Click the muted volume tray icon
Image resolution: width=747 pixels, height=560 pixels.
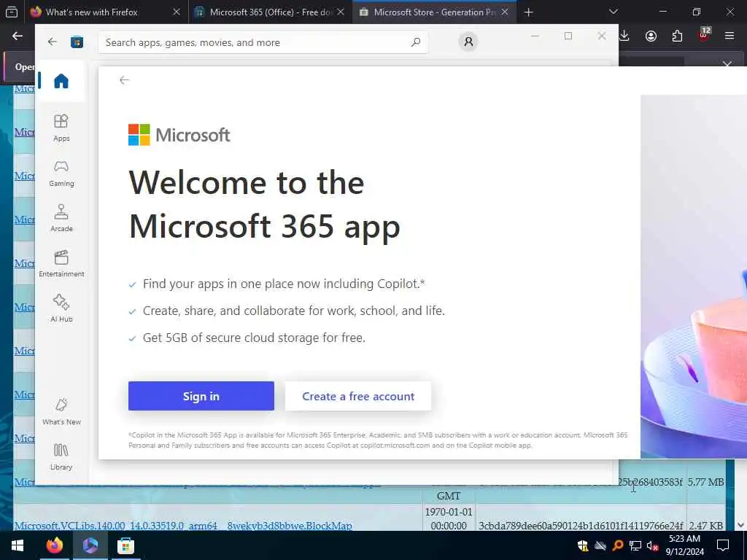tap(652, 545)
